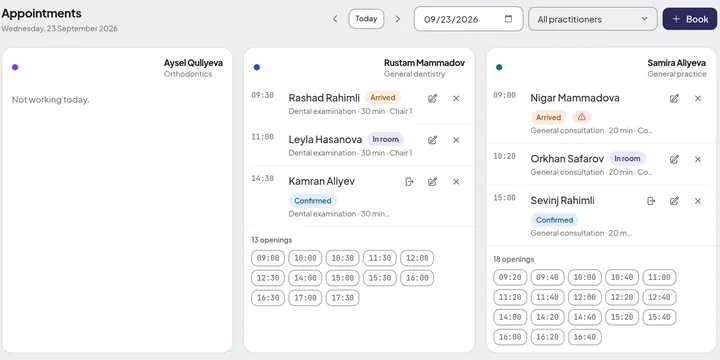Check in Sevinj Rahimli using the arrival icon
The image size is (720, 360).
(x=651, y=201)
